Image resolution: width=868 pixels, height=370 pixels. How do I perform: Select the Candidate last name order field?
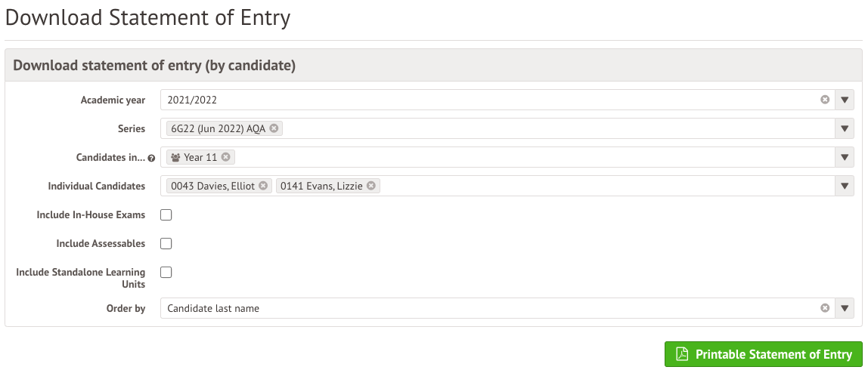point(484,308)
